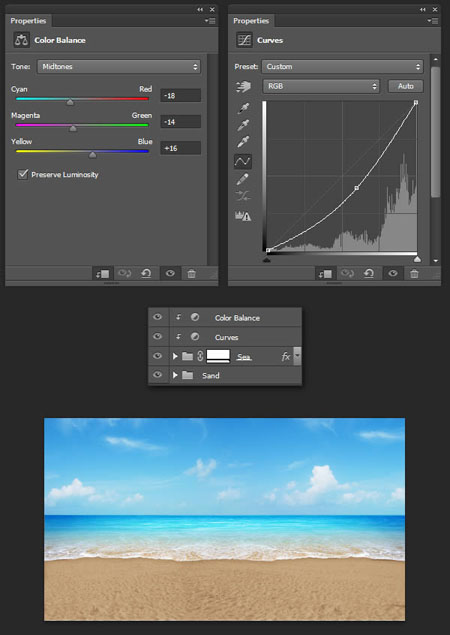This screenshot has height=635, width=450.
Task: Click the Sea group name
Action: [x=244, y=357]
